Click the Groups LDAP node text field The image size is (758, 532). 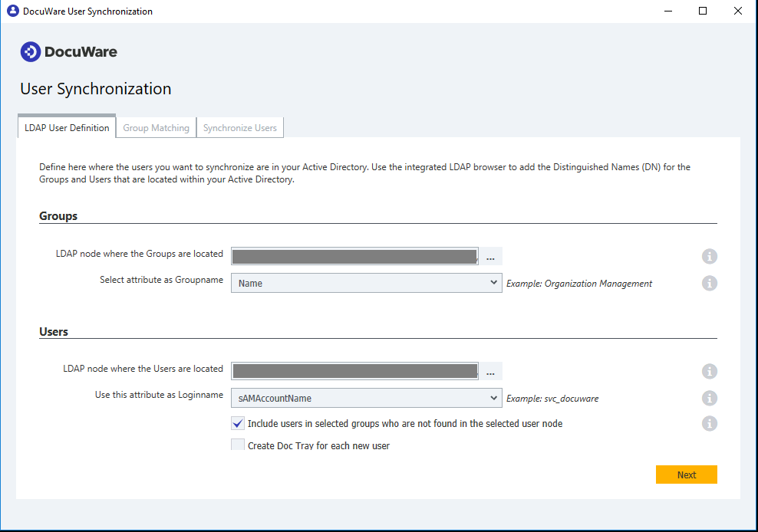(354, 256)
